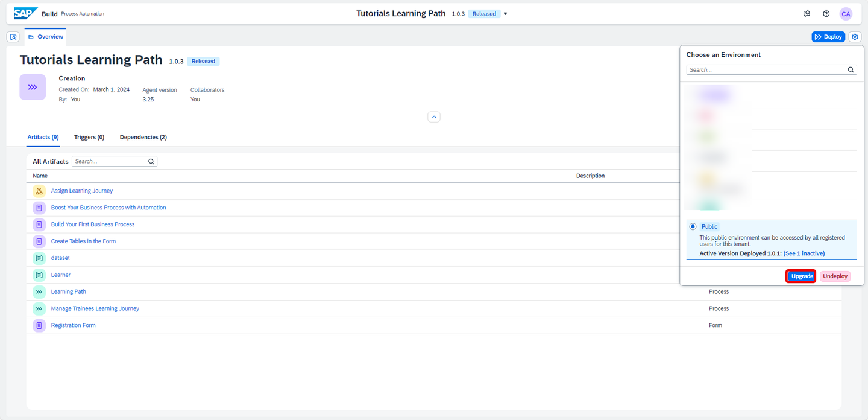Open the version dropdown arrow in header
Viewport: 868px width, 420px height.
click(505, 14)
